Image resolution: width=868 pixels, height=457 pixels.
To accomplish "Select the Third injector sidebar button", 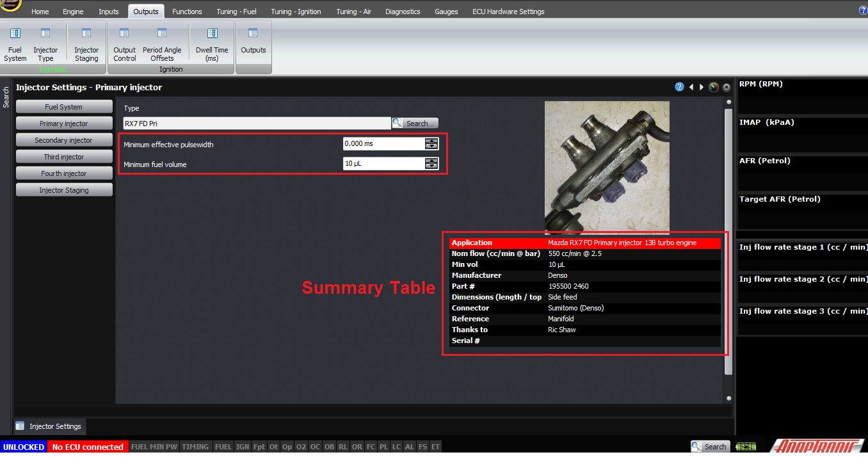I will 64,157.
